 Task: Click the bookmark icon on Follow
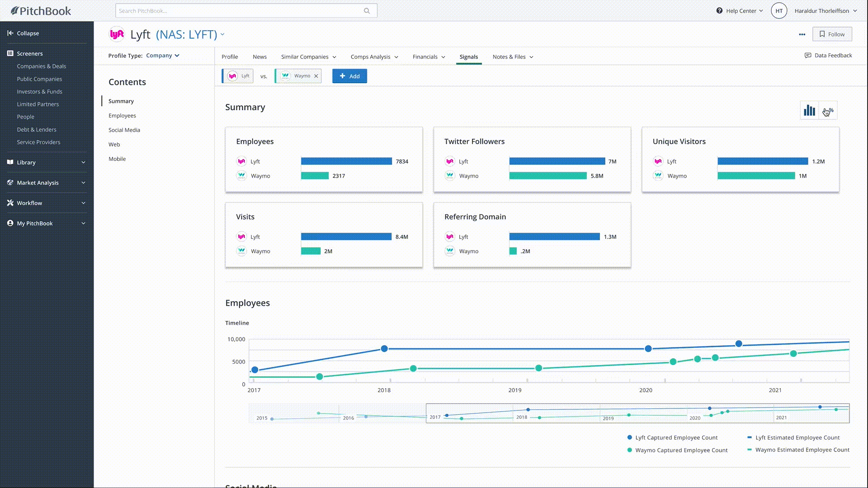pyautogui.click(x=822, y=34)
